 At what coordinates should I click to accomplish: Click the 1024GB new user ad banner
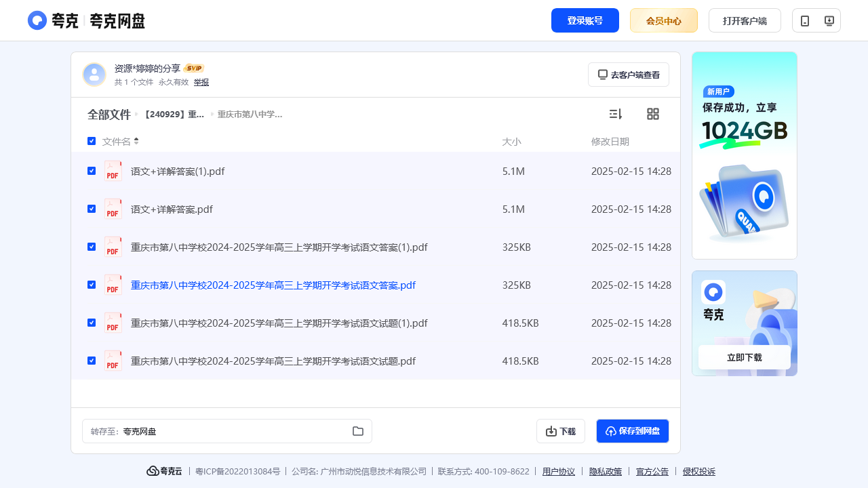click(745, 155)
